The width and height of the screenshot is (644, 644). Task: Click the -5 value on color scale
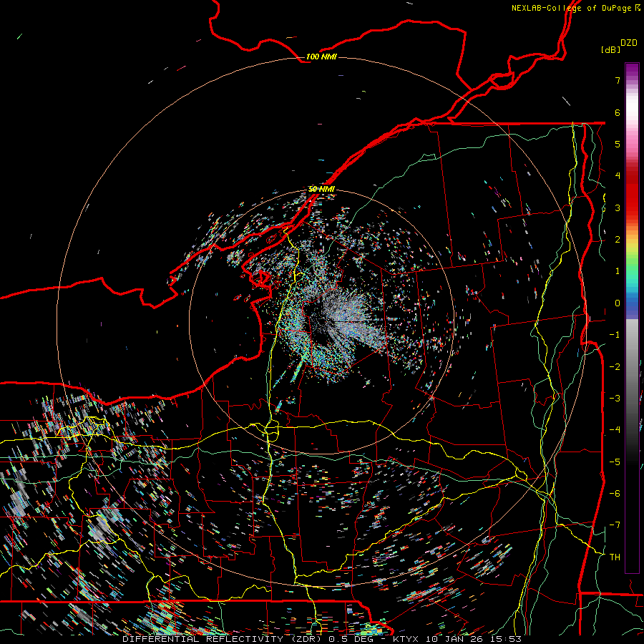pos(615,462)
